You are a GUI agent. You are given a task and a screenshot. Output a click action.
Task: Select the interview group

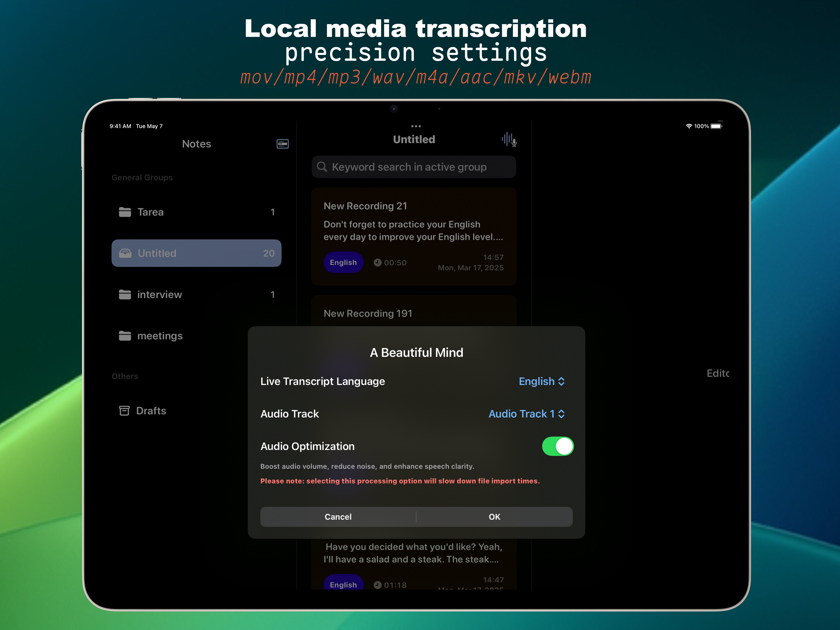point(196,294)
